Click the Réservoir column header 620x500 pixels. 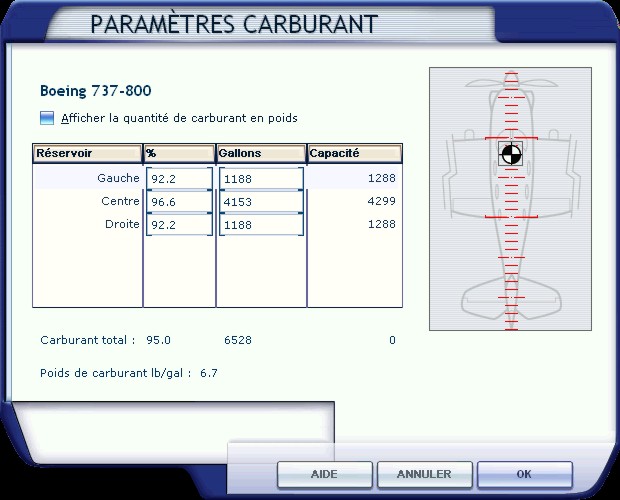87,153
